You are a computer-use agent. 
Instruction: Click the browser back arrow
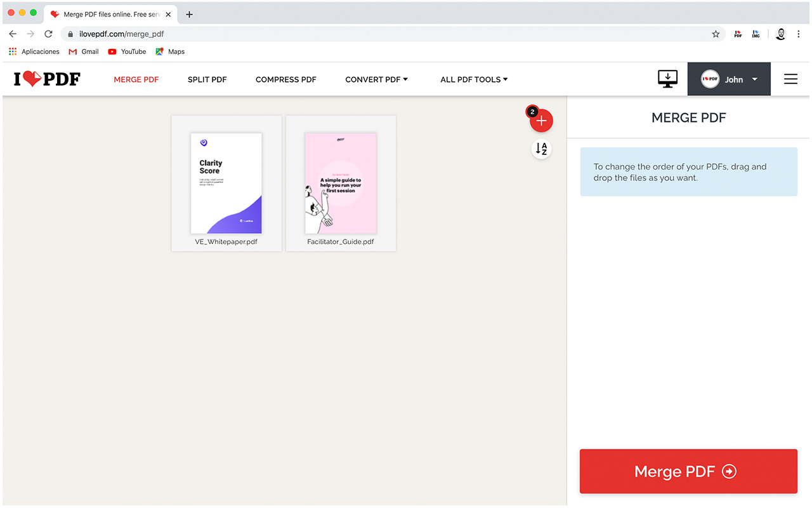click(12, 34)
